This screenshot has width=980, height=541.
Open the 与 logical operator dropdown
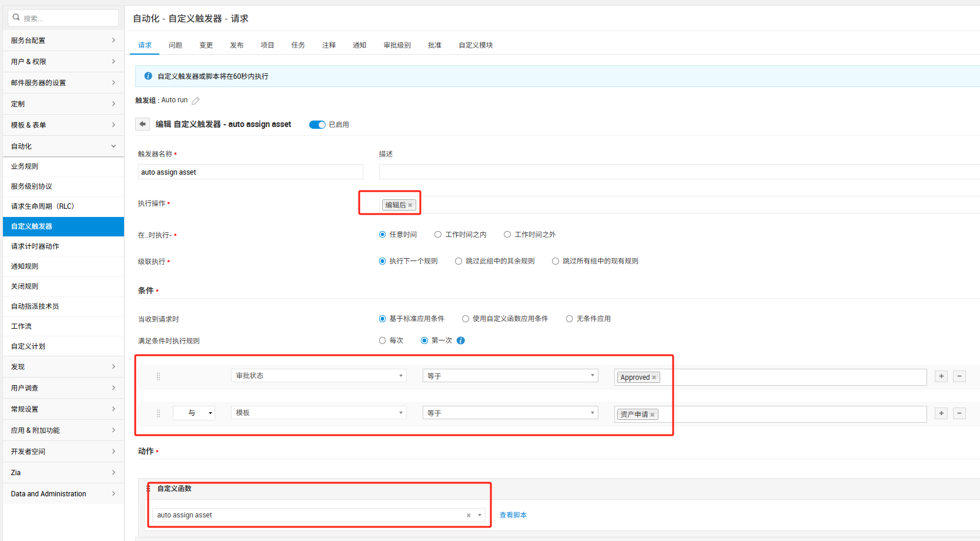pyautogui.click(x=194, y=413)
